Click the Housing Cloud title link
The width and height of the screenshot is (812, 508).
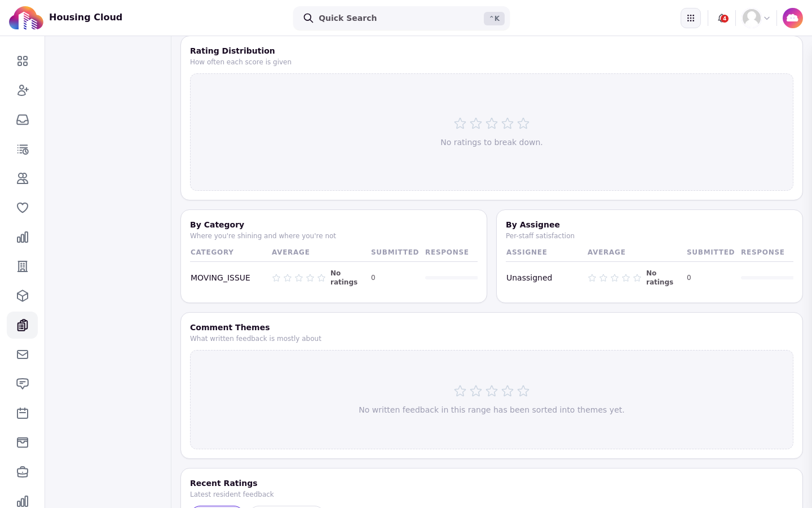pyautogui.click(x=86, y=17)
